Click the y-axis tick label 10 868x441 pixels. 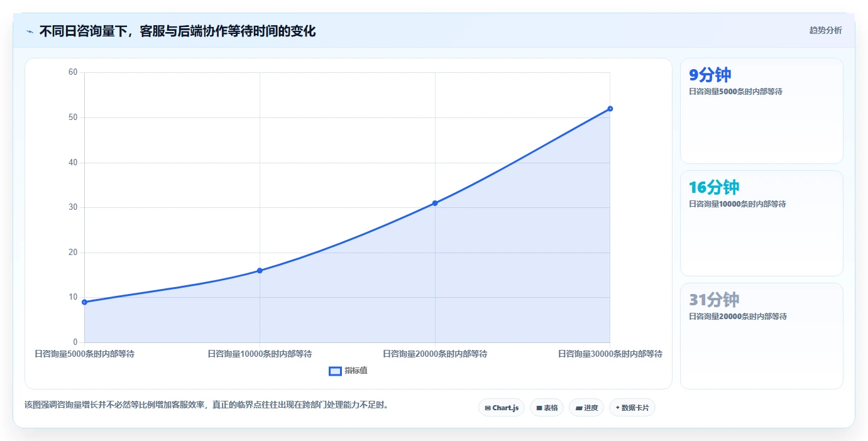coord(73,297)
